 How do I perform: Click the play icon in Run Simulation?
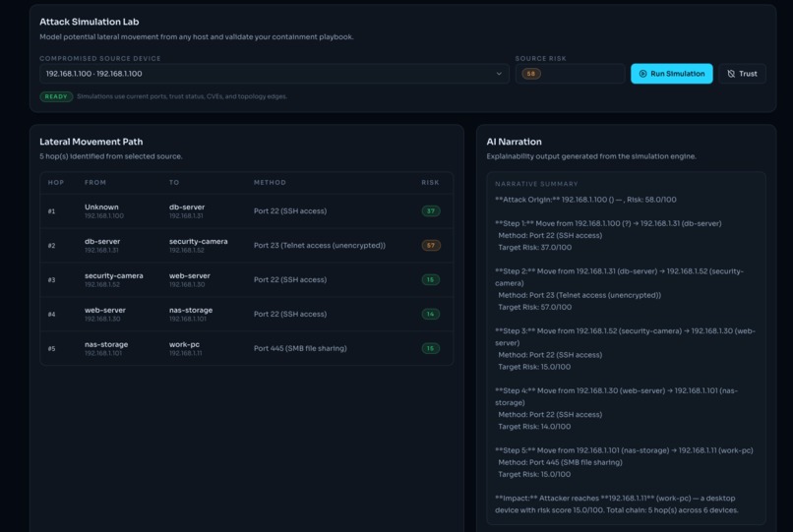coord(642,74)
